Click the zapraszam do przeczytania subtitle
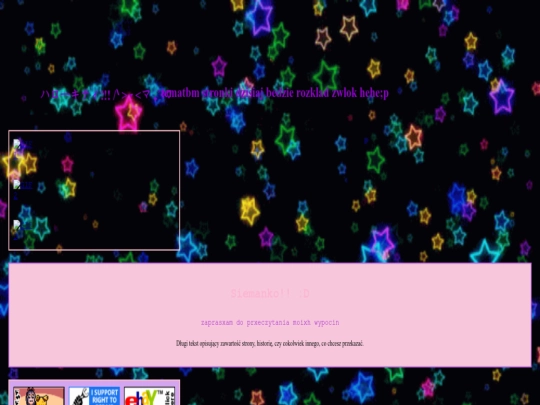Viewport: 540px width, 405px height. 270,323
